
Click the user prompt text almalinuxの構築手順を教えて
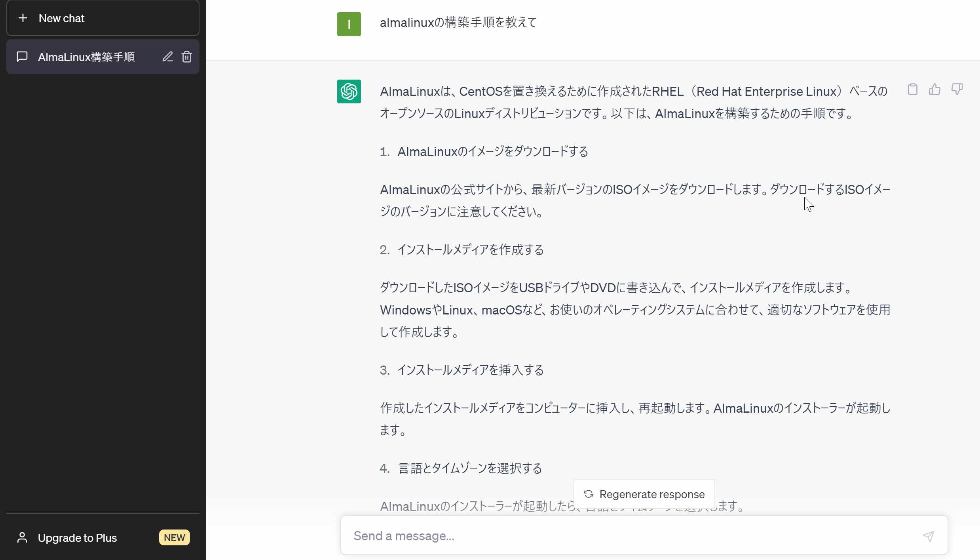(x=458, y=23)
